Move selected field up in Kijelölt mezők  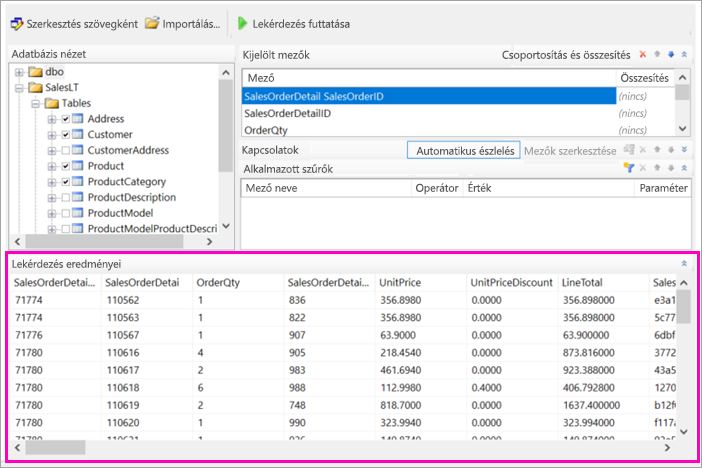[x=657, y=54]
